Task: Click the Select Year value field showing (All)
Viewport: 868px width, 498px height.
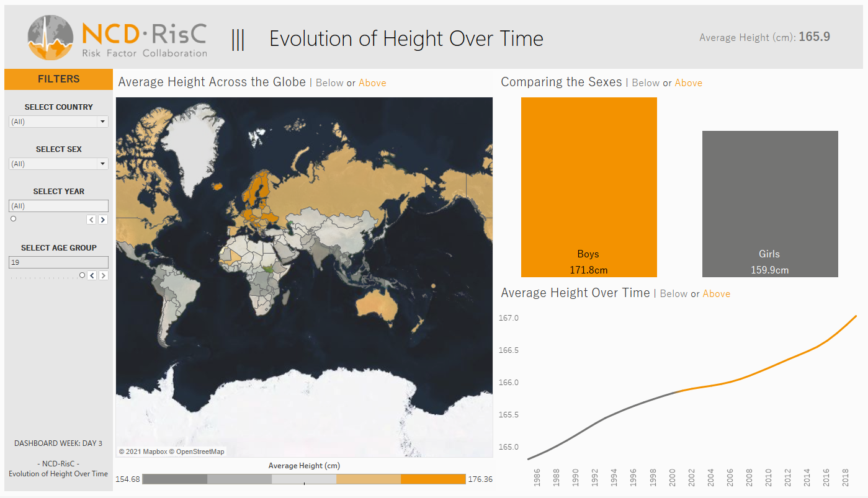Action: pyautogui.click(x=59, y=206)
